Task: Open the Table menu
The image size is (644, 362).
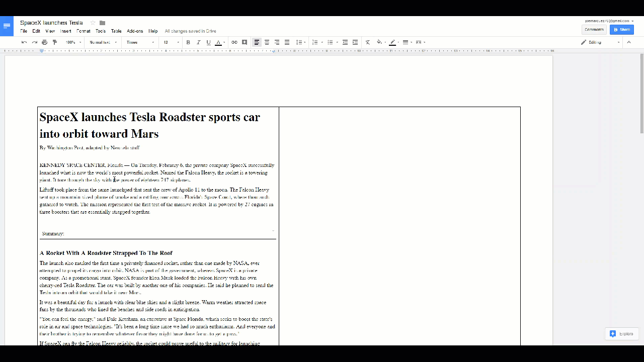Action: (x=116, y=31)
